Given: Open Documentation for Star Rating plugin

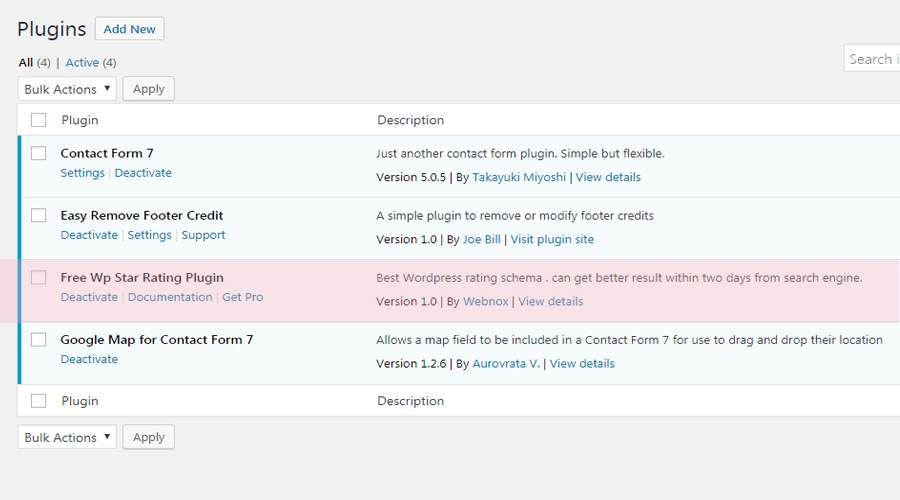Looking at the screenshot, I should click(x=170, y=297).
